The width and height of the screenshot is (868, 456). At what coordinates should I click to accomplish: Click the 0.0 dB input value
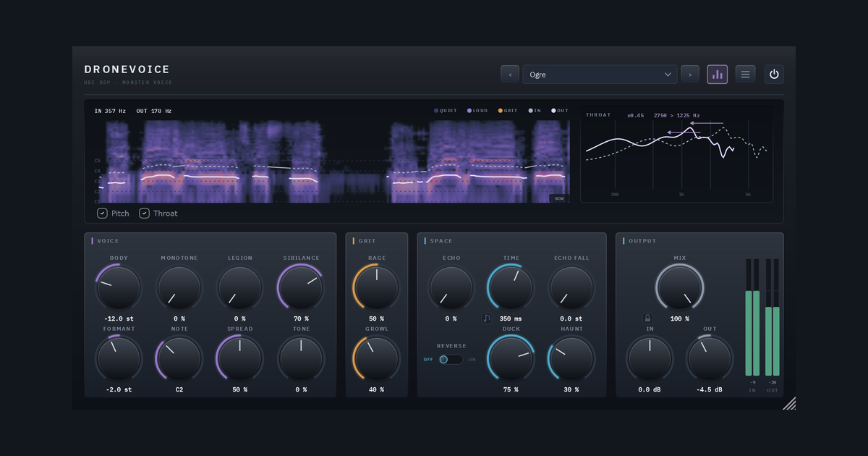(x=650, y=389)
